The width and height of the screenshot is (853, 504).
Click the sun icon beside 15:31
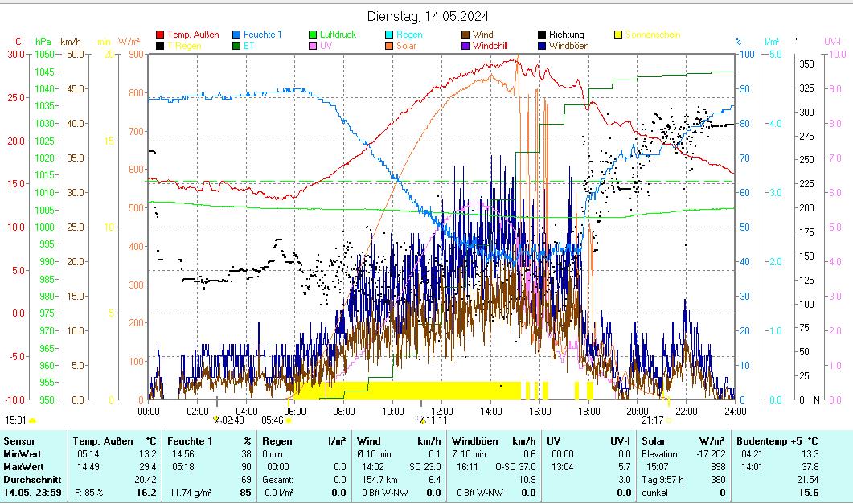point(33,420)
